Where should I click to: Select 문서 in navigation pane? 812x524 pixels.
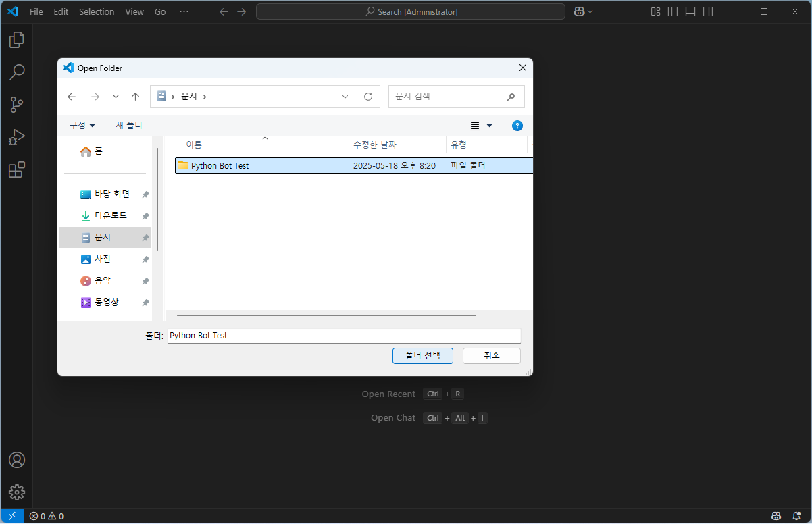(105, 238)
